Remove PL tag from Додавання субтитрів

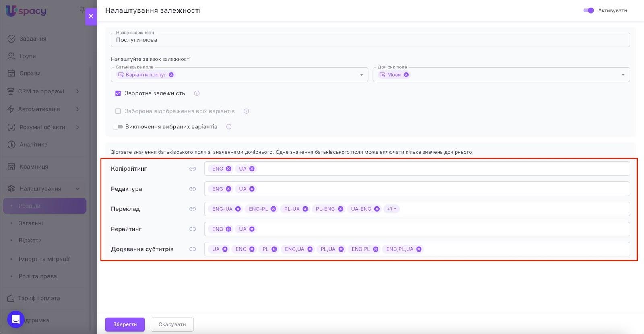(x=274, y=249)
